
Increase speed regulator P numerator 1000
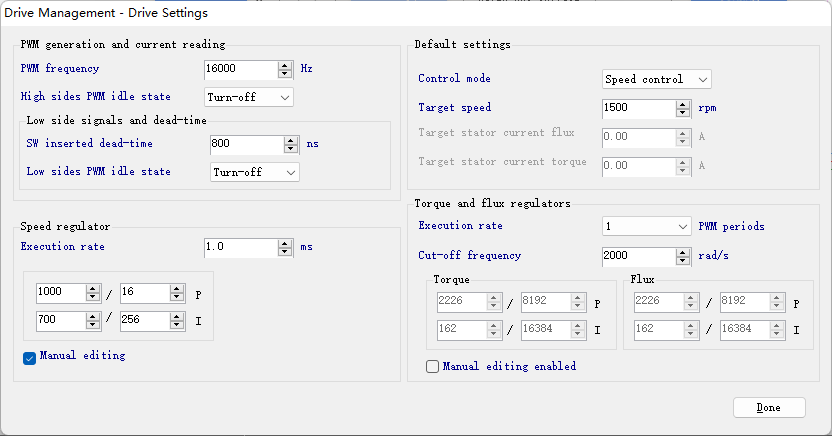coord(93,289)
